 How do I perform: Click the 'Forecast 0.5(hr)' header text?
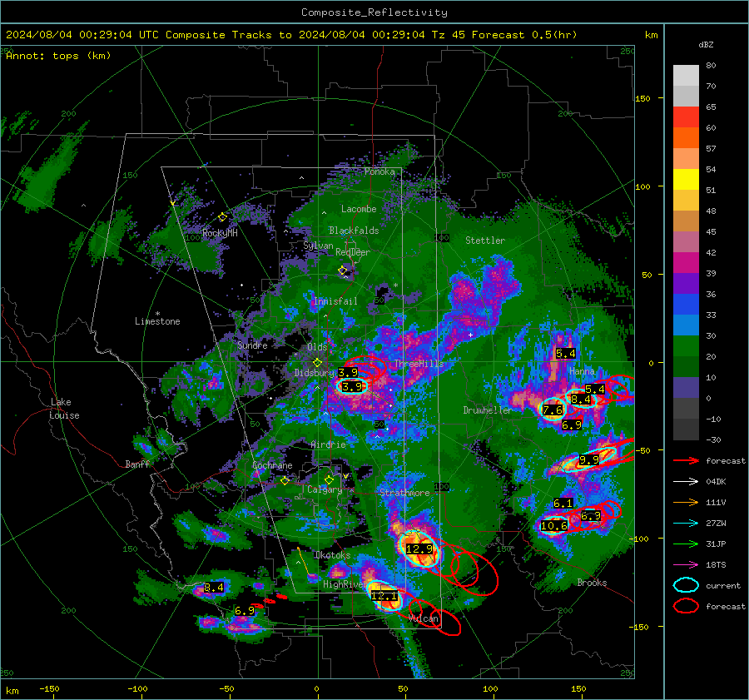tap(524, 35)
